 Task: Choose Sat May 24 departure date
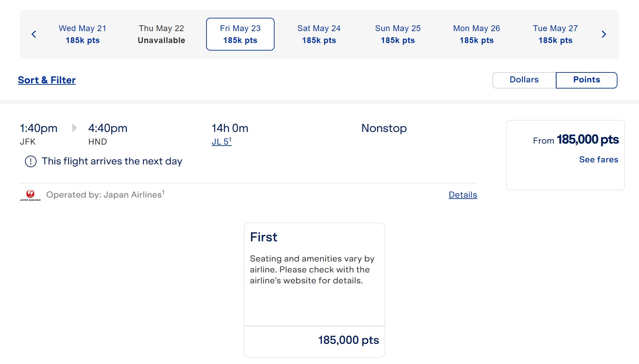(x=319, y=34)
